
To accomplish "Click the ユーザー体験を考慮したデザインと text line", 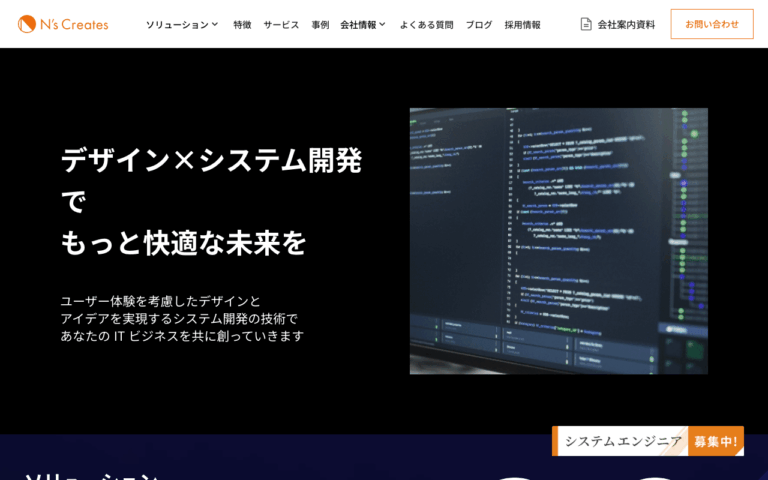I will [x=161, y=301].
